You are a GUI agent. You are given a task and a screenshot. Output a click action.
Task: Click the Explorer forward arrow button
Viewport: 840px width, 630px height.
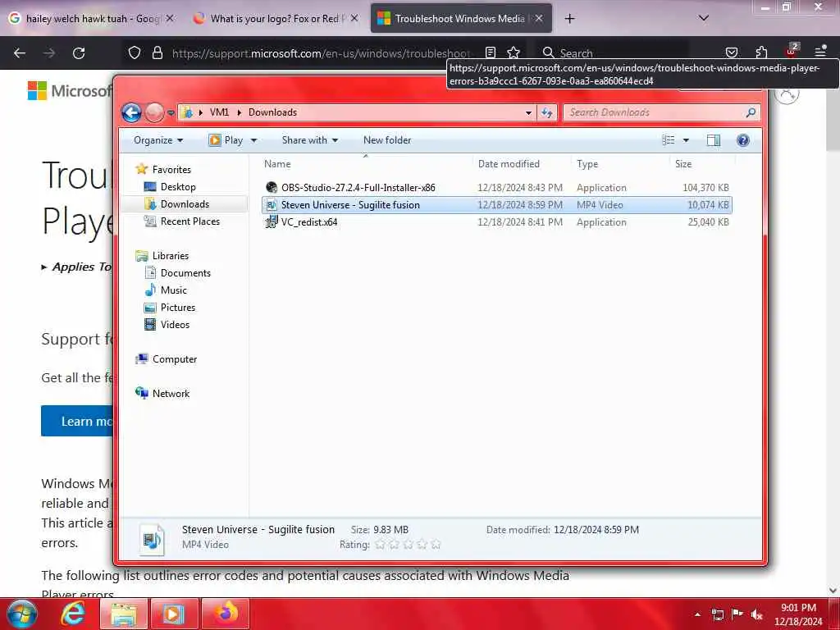pyautogui.click(x=154, y=112)
